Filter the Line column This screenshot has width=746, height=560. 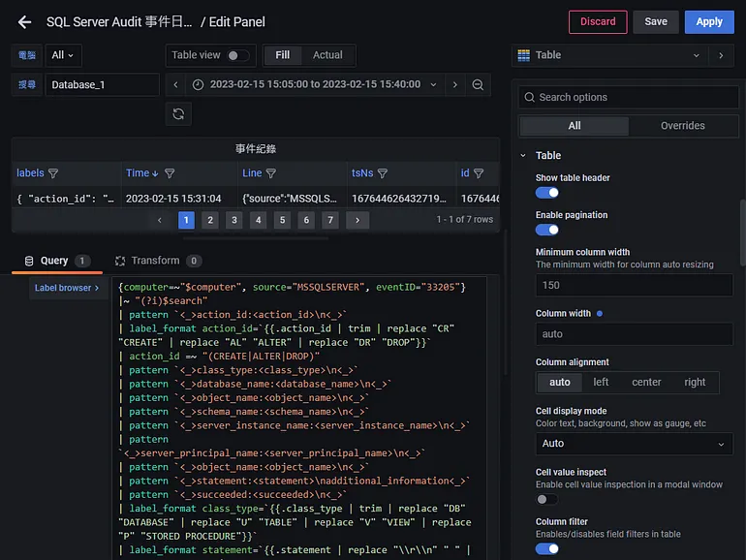(x=271, y=173)
